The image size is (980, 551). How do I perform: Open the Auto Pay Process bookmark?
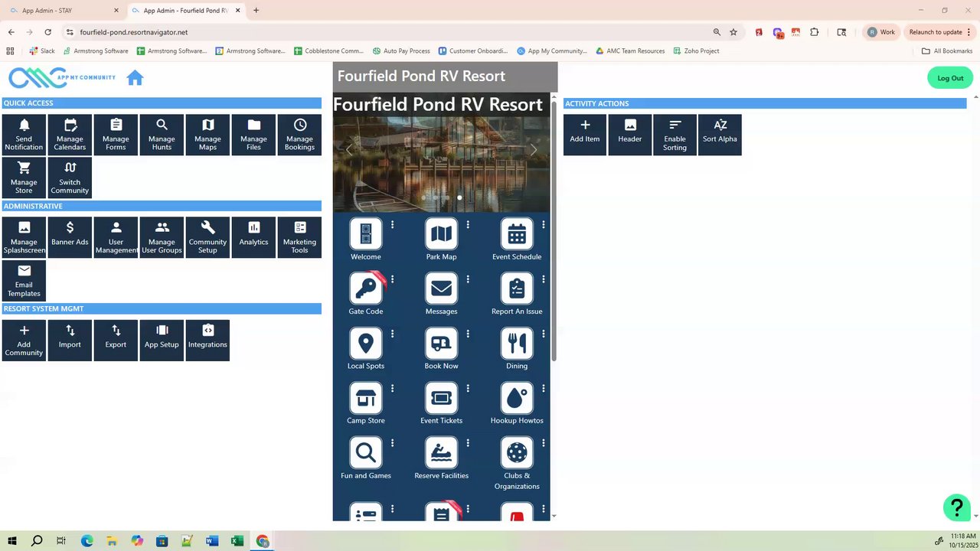[x=401, y=51]
